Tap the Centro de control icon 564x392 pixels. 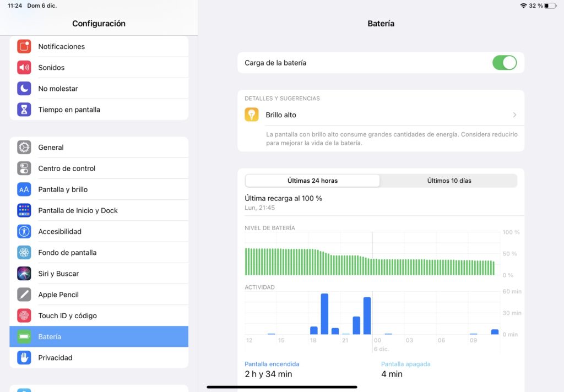[24, 168]
